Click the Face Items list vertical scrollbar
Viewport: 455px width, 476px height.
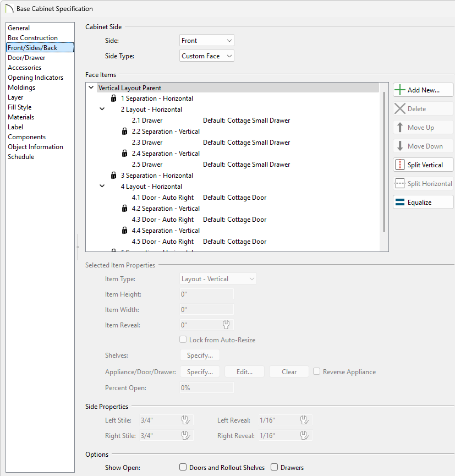384,162
